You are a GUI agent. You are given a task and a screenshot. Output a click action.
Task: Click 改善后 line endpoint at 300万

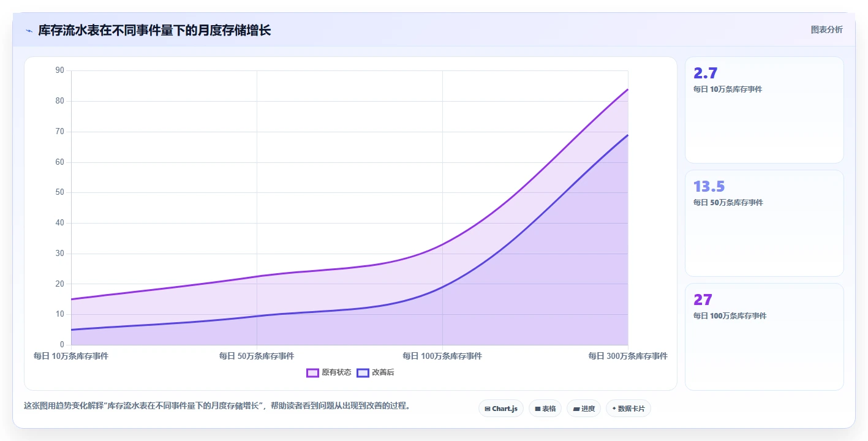pos(628,135)
